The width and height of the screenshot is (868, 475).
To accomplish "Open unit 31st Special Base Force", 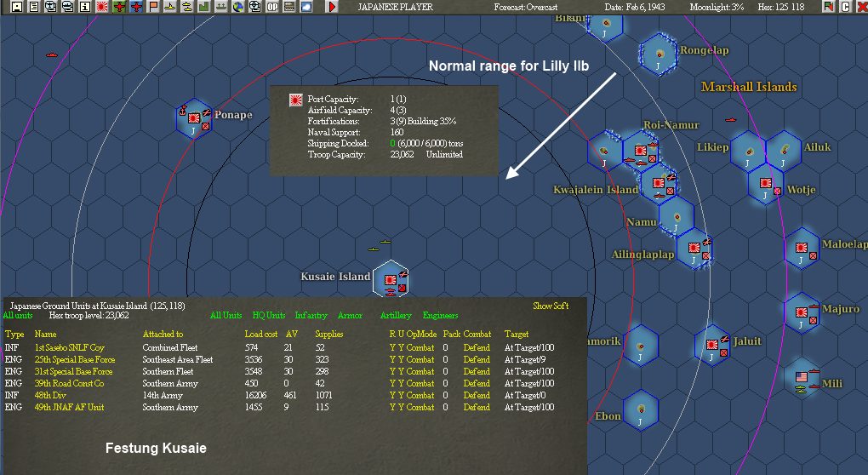I will coord(73,371).
